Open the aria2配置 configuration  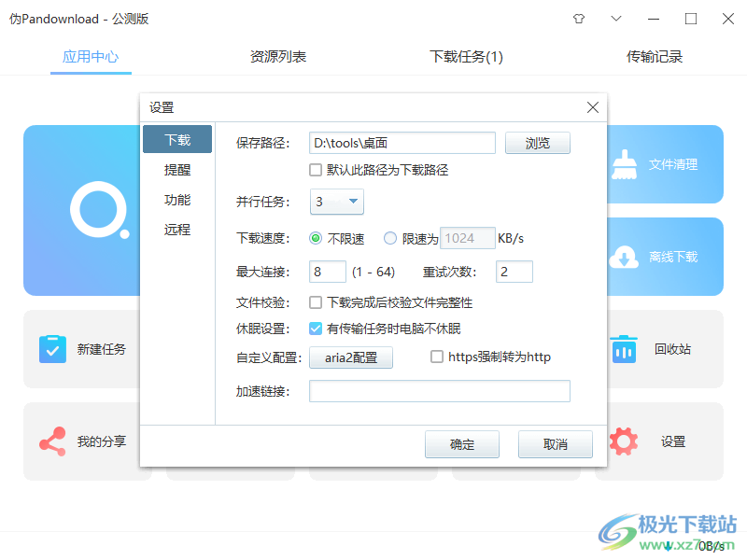click(350, 357)
